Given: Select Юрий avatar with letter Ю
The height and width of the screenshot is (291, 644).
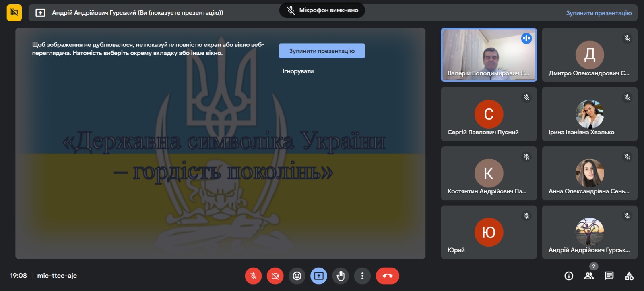Looking at the screenshot, I should click(489, 232).
